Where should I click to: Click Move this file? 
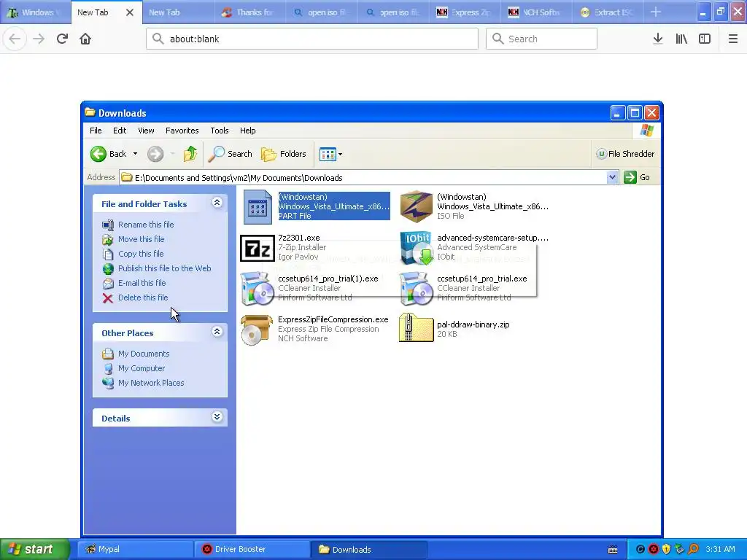click(141, 239)
